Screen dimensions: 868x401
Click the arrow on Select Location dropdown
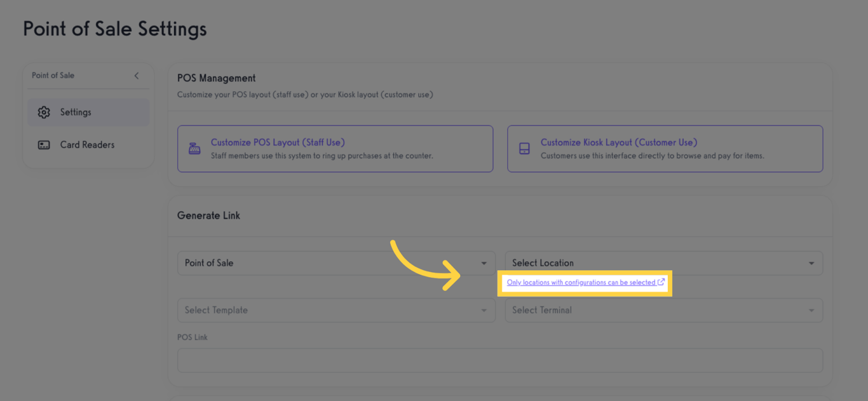811,264
